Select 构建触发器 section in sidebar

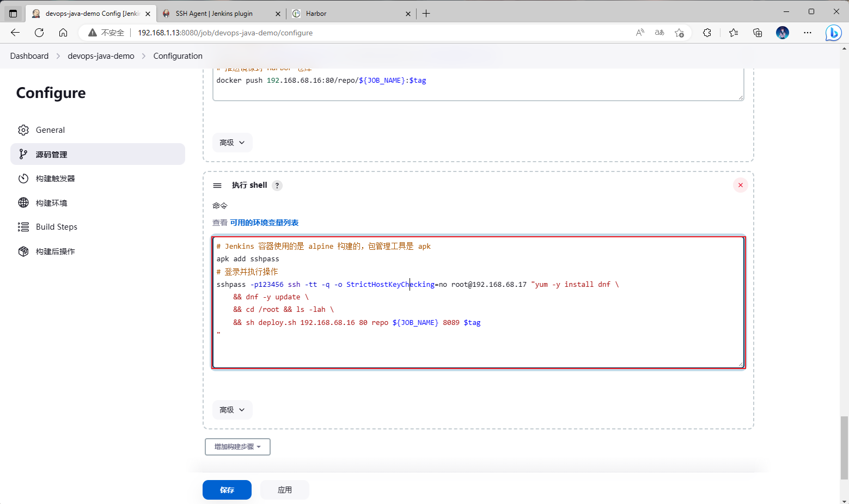coord(97,179)
